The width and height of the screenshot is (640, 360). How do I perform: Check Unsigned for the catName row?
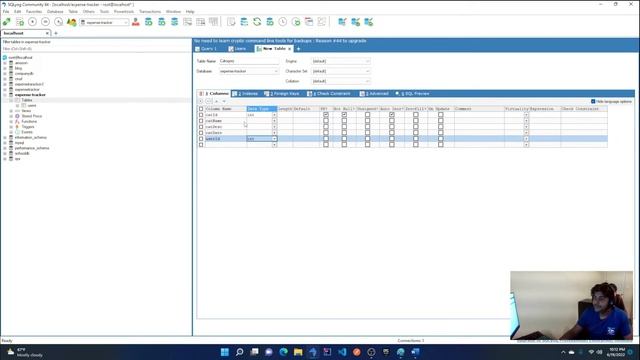(x=367, y=121)
